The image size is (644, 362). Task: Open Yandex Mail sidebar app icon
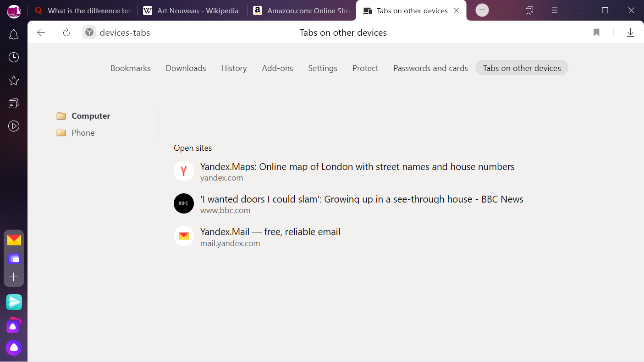pos(14,240)
